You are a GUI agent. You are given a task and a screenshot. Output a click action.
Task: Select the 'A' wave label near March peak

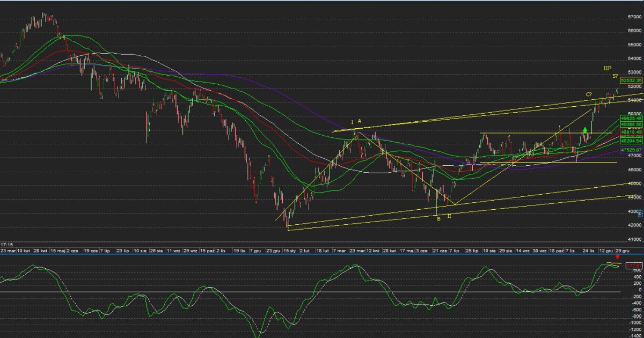click(360, 122)
